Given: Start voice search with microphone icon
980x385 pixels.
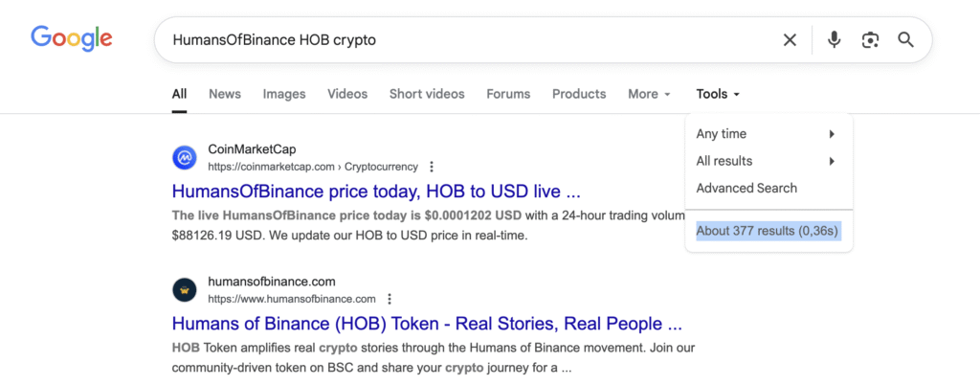Looking at the screenshot, I should coord(834,39).
